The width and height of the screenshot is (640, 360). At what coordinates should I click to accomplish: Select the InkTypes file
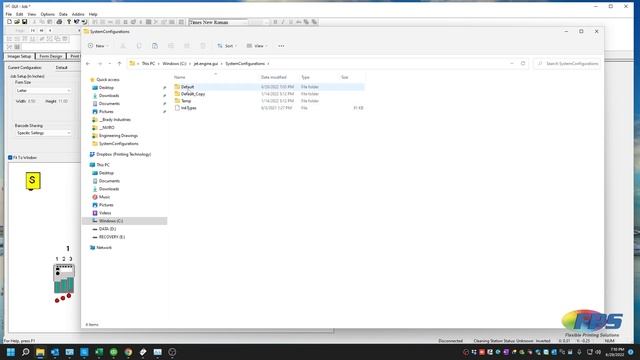click(x=269, y=108)
